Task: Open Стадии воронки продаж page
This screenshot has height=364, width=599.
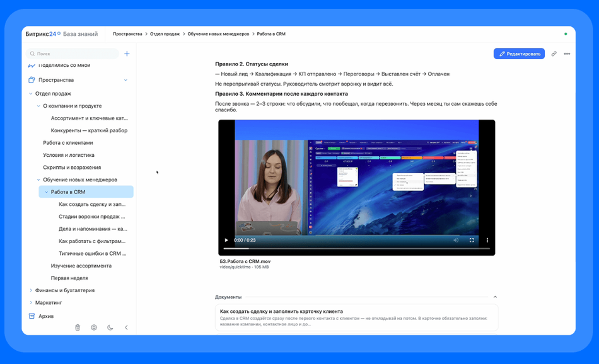Action: pyautogui.click(x=91, y=217)
